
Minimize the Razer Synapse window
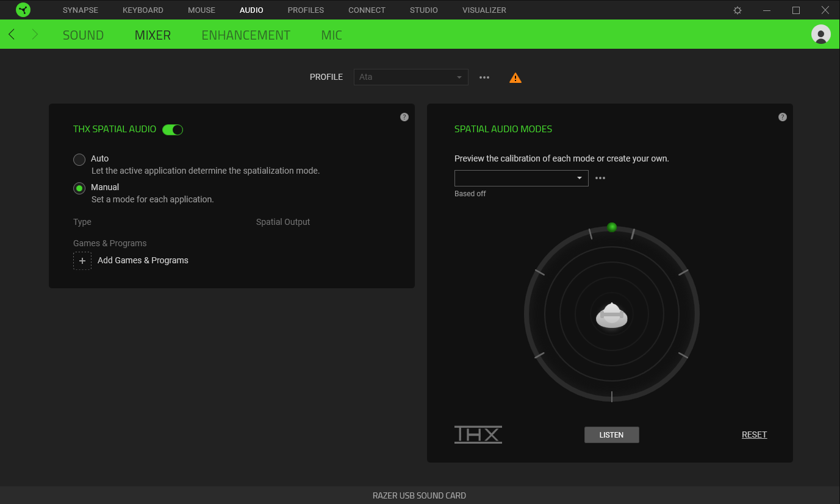[767, 10]
